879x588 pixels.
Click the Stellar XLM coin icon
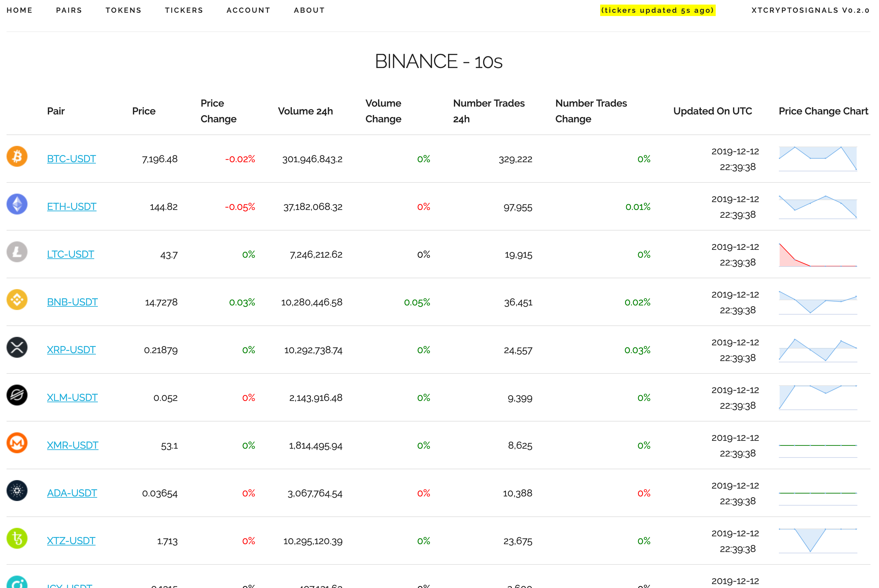click(x=17, y=395)
